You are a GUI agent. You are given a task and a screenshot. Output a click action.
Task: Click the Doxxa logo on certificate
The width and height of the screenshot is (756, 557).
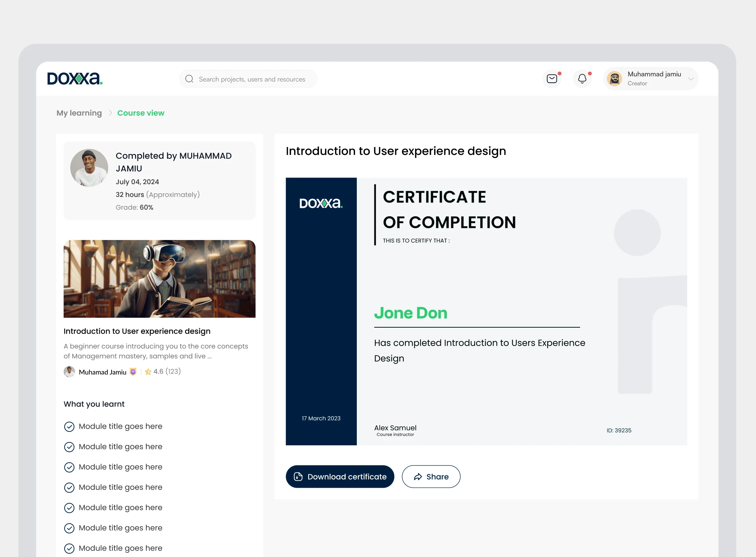pos(321,203)
